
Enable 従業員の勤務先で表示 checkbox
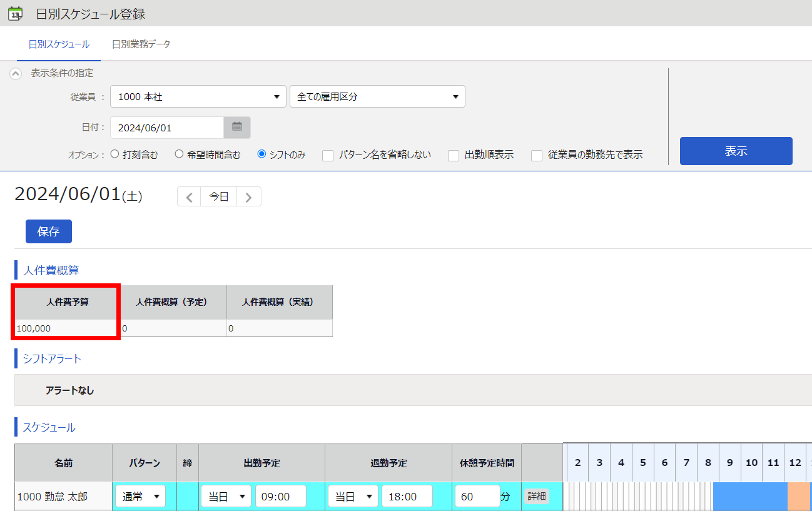pyautogui.click(x=537, y=156)
